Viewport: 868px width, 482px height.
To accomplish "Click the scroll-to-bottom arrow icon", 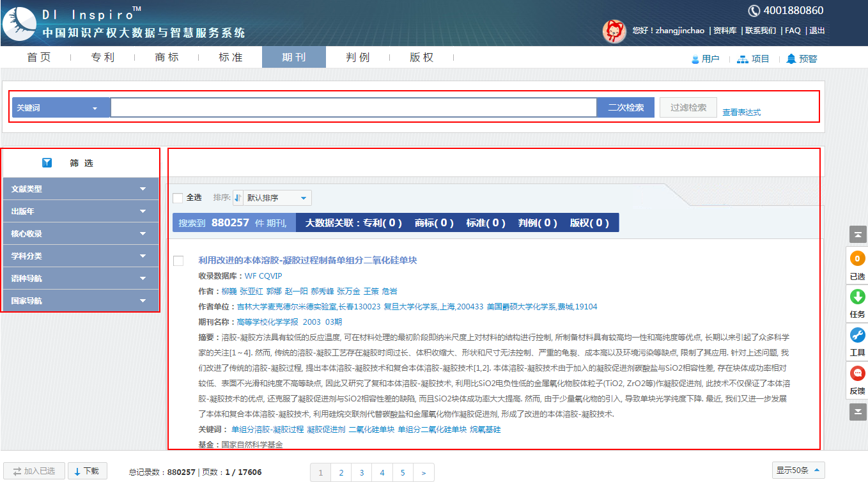I will pyautogui.click(x=857, y=412).
